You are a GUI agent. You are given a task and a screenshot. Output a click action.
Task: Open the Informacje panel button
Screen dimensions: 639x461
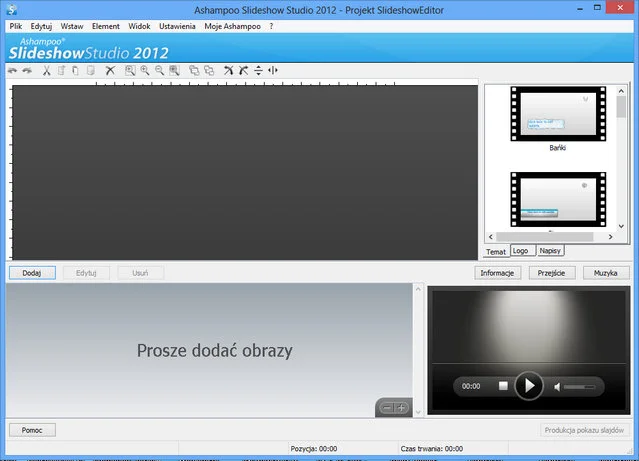(x=497, y=273)
